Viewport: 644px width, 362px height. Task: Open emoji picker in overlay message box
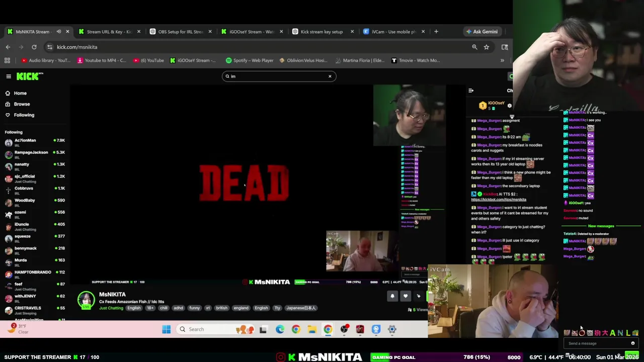pyautogui.click(x=633, y=343)
